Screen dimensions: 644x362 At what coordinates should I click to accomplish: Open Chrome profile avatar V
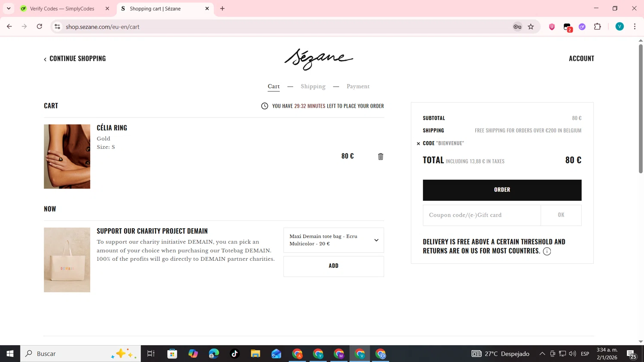pyautogui.click(x=620, y=27)
